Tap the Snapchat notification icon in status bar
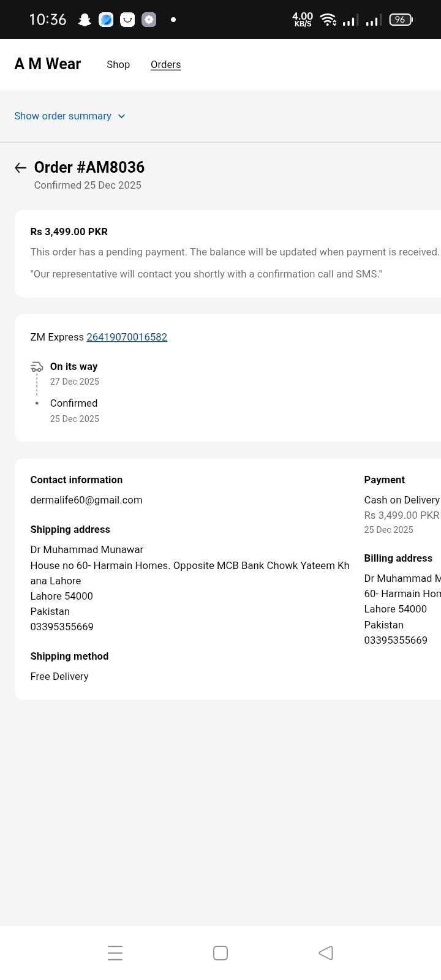Image resolution: width=441 pixels, height=980 pixels. [x=85, y=20]
